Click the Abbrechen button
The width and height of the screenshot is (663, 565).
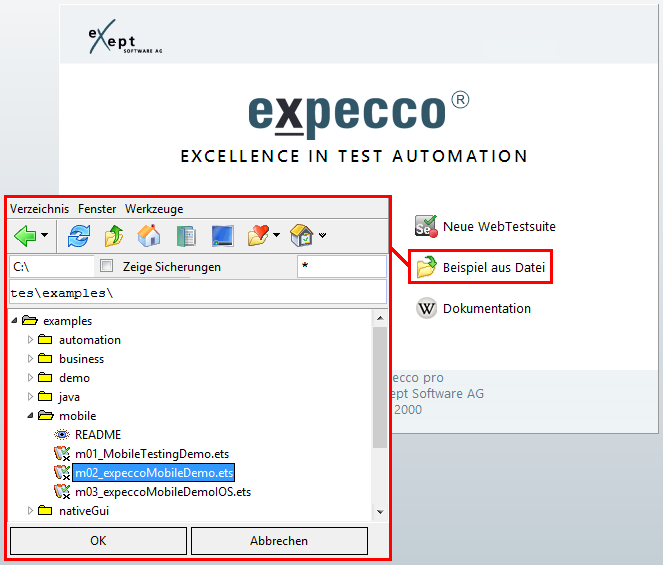(279, 541)
